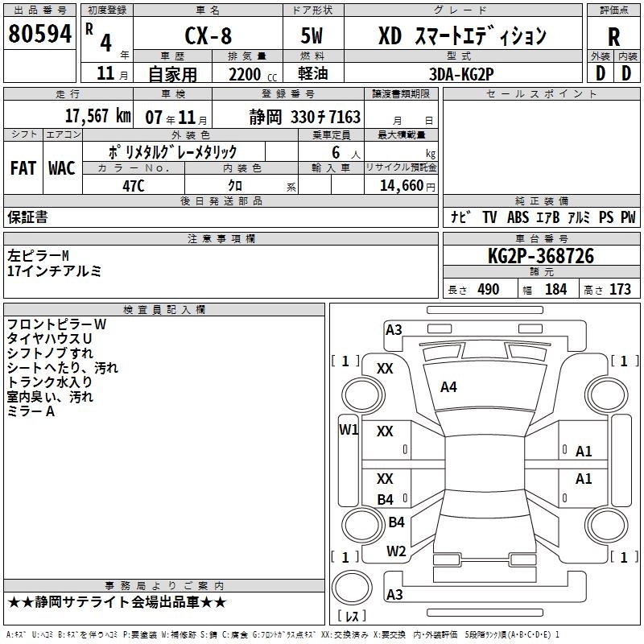Screen dimensions: 644x644
Task: Select the PS equipment entry
Action: click(x=606, y=217)
